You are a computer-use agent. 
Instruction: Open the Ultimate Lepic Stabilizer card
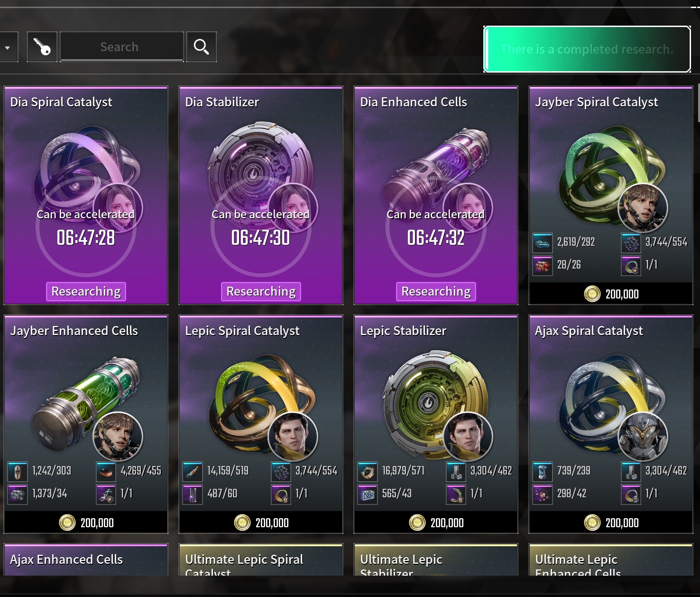click(436, 560)
